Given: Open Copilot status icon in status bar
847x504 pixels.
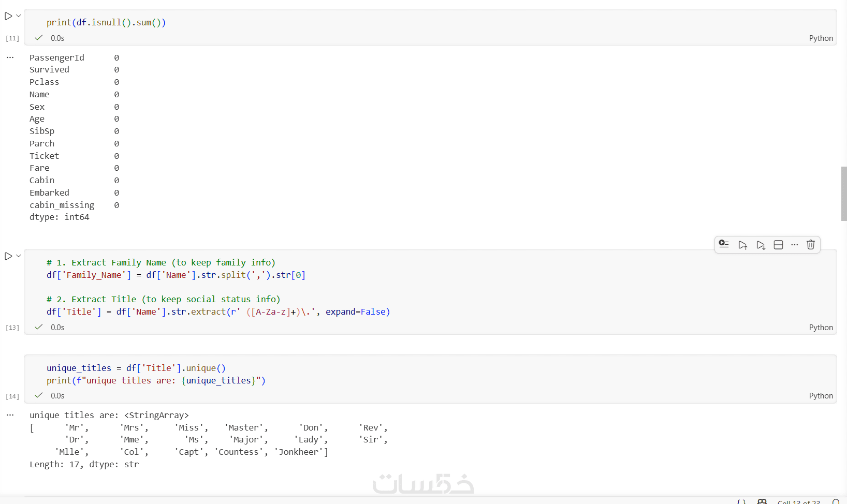Looking at the screenshot, I should pyautogui.click(x=762, y=501).
